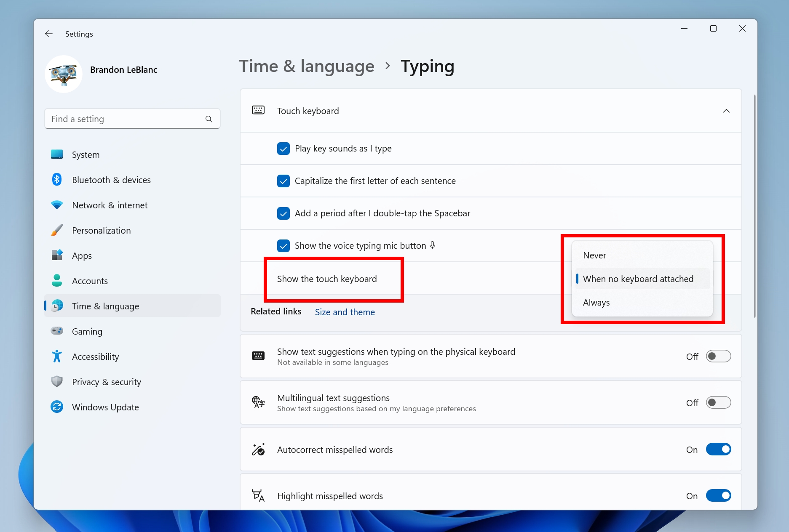
Task: Enable Show text suggestions on physical keyboard
Action: (719, 356)
